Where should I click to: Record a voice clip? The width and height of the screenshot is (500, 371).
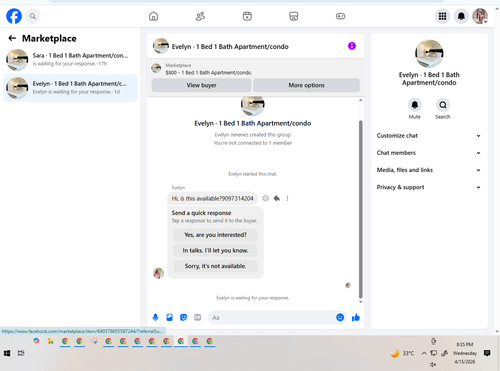click(x=155, y=317)
